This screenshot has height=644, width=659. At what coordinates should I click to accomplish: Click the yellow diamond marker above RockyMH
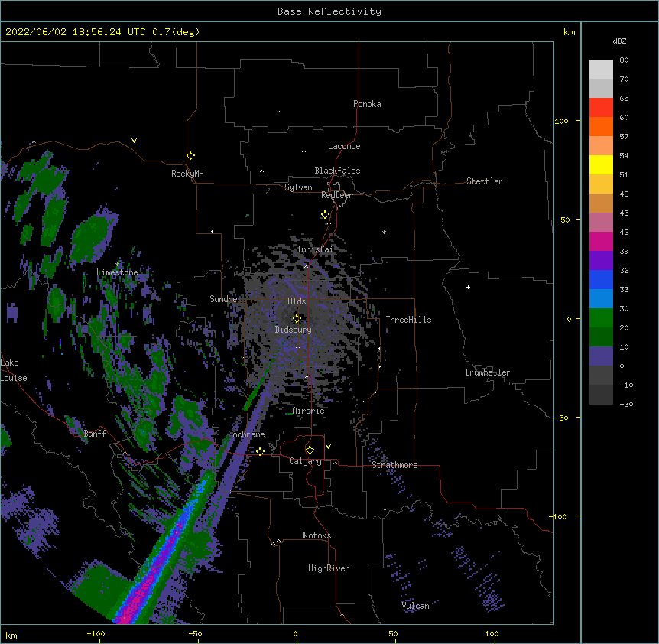pyautogui.click(x=190, y=156)
